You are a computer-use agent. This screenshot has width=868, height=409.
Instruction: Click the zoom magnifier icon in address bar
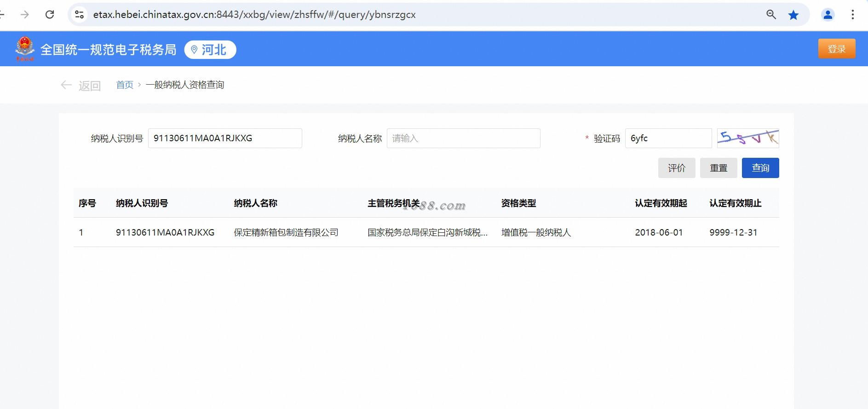pyautogui.click(x=771, y=15)
